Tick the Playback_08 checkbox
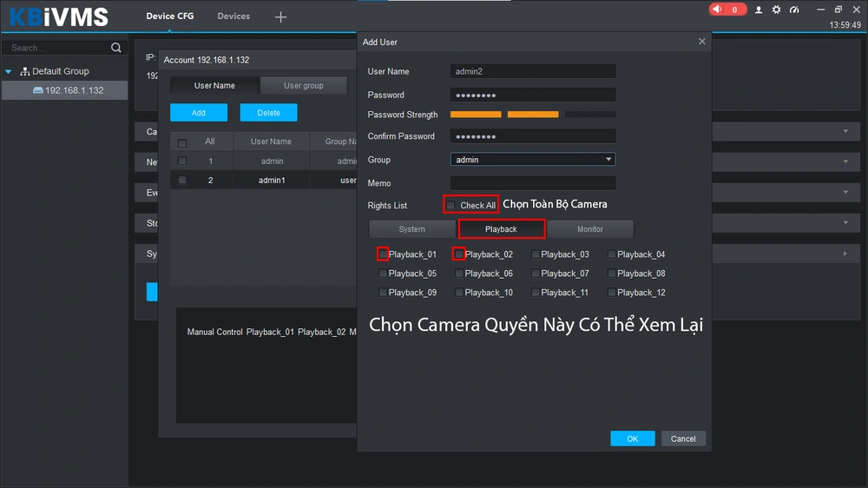Image resolution: width=868 pixels, height=488 pixels. 611,273
